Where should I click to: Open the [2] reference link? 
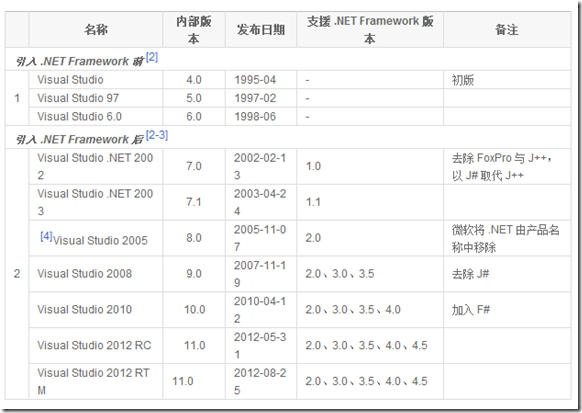152,58
